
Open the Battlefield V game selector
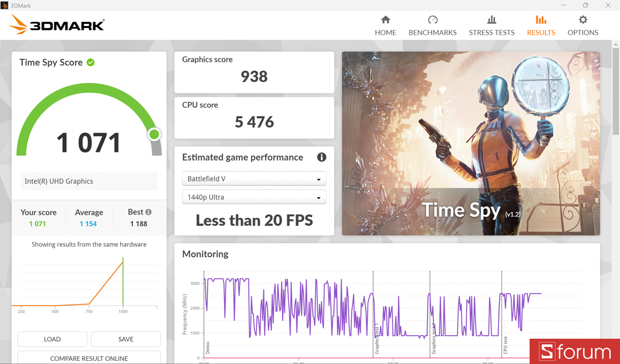click(254, 178)
